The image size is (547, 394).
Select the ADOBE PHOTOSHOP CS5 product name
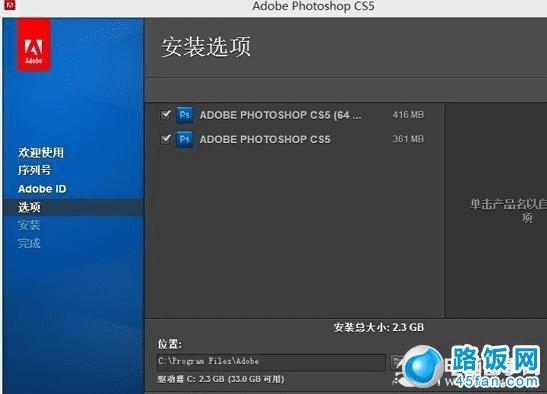click(265, 139)
